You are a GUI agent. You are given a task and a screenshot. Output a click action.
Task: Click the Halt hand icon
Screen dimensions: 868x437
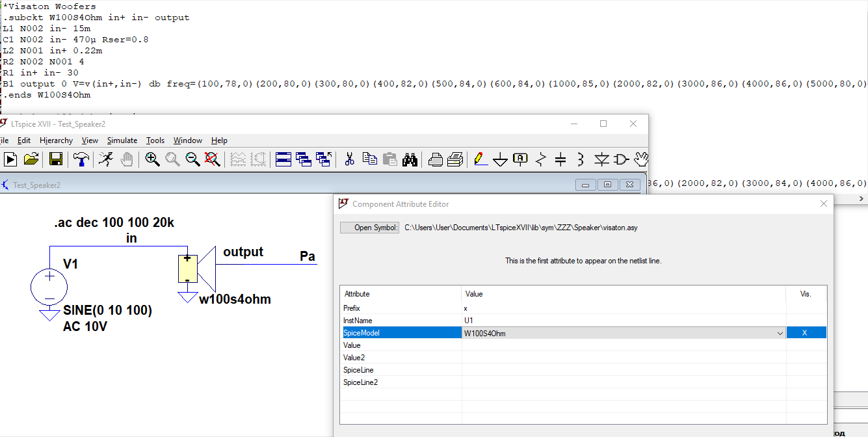(x=126, y=159)
